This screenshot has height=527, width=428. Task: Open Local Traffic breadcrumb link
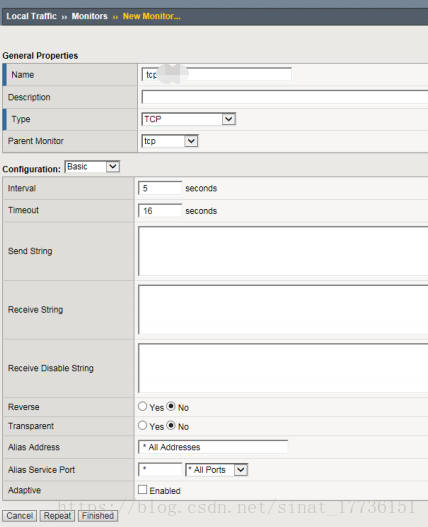[x=32, y=16]
